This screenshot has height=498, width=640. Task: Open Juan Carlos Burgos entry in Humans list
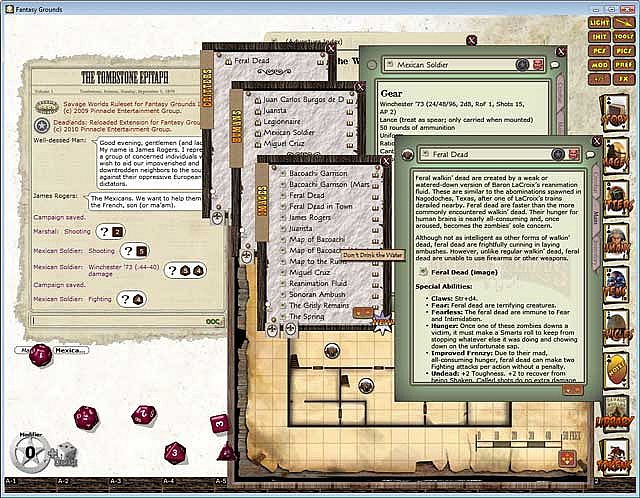click(304, 100)
